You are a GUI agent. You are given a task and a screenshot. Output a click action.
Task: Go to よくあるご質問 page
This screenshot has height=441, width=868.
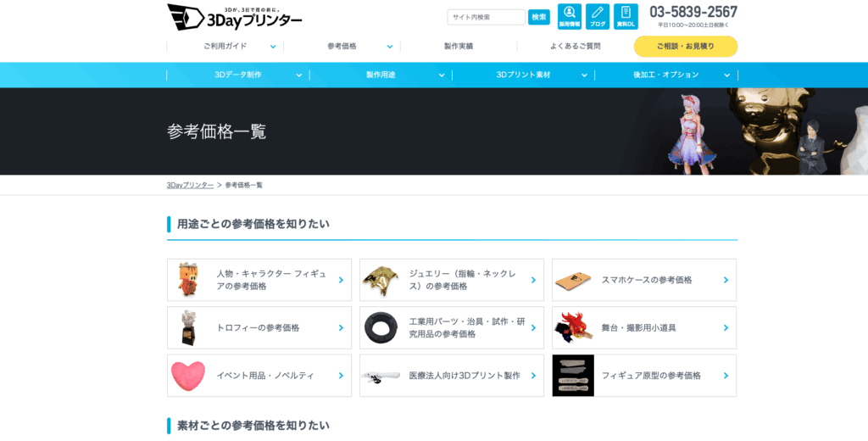tap(575, 47)
